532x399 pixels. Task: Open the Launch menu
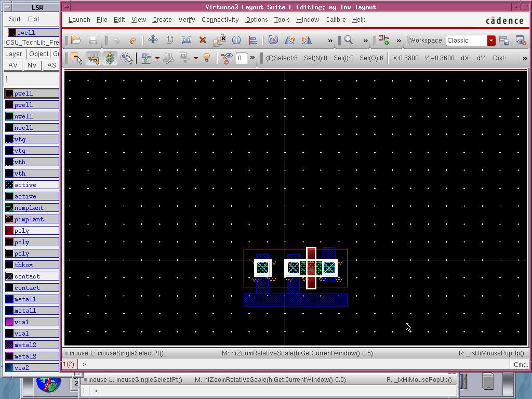(79, 20)
